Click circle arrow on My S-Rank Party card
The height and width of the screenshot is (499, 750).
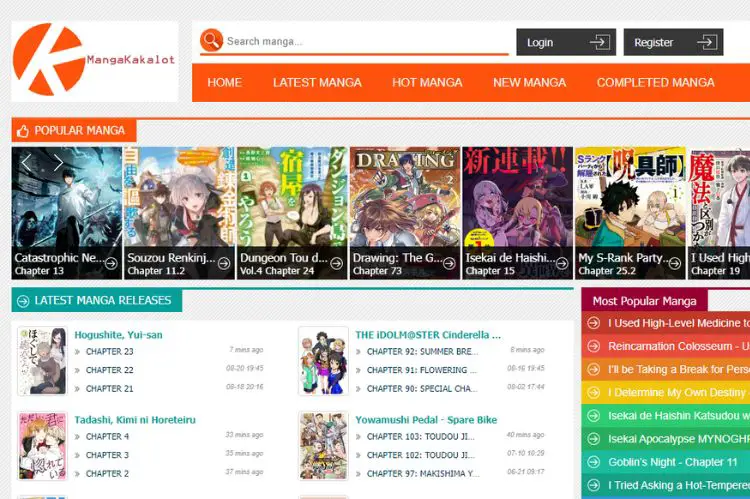(674, 263)
